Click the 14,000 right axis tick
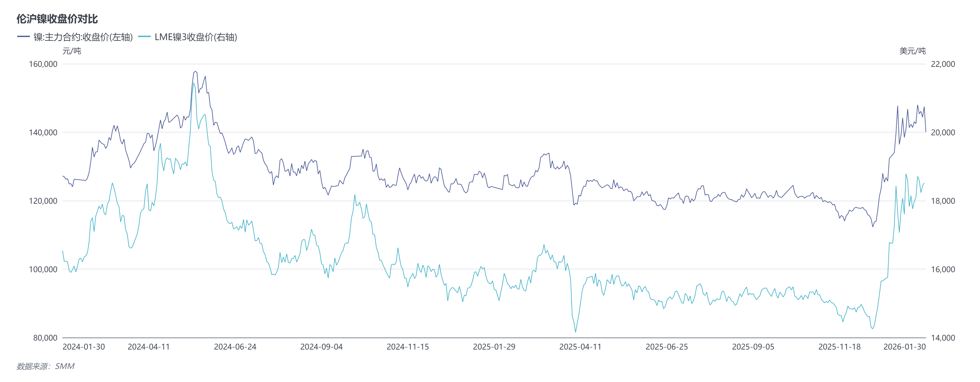 943,338
